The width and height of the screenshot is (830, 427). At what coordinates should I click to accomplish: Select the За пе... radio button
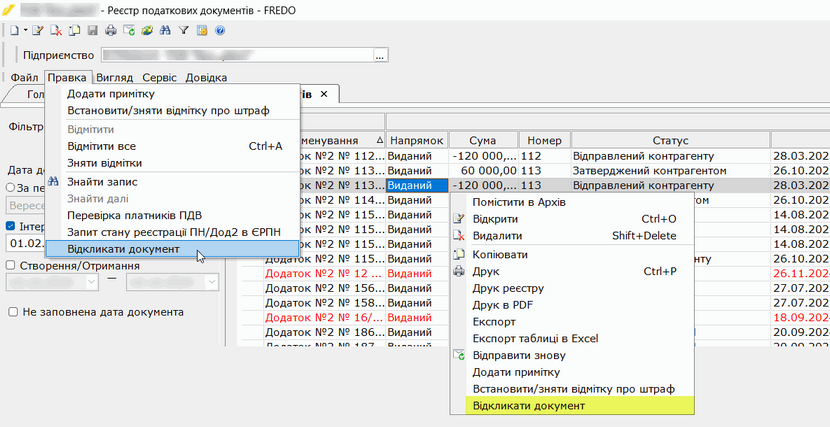click(x=11, y=187)
